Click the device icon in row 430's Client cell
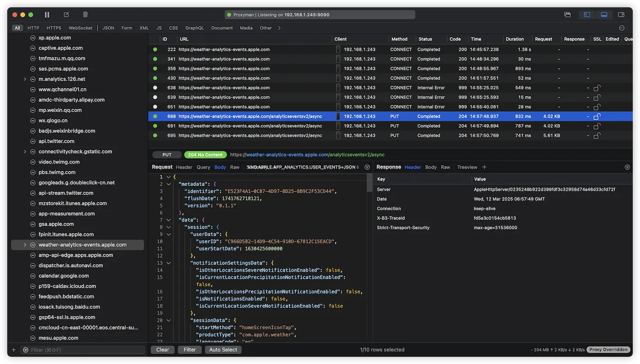The width and height of the screenshot is (640, 364). click(x=338, y=78)
